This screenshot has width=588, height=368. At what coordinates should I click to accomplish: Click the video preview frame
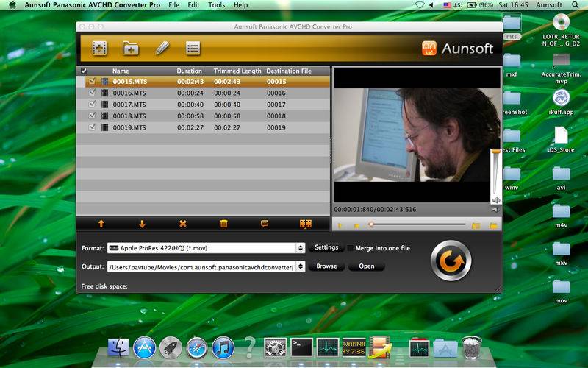(417, 135)
